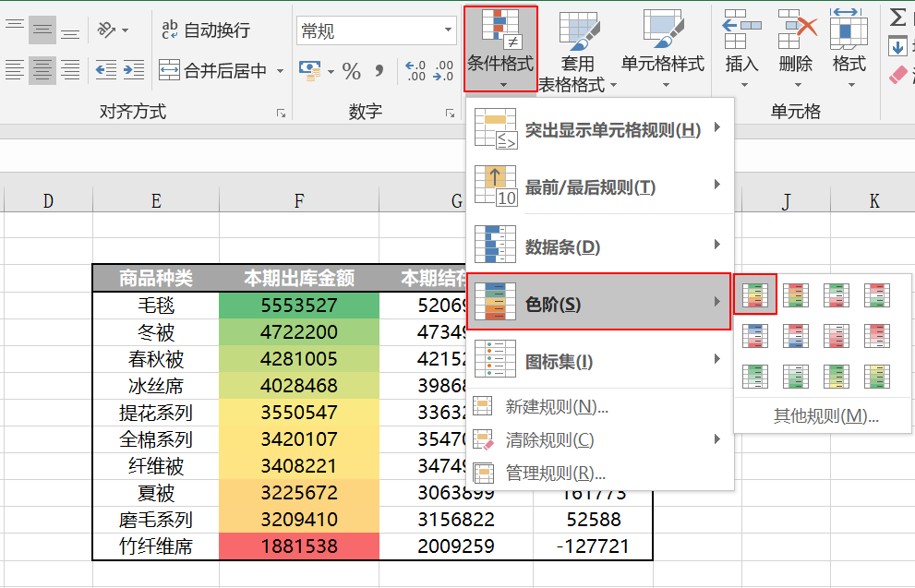
Task: Choose yellow-green color scale
Action: click(x=877, y=377)
